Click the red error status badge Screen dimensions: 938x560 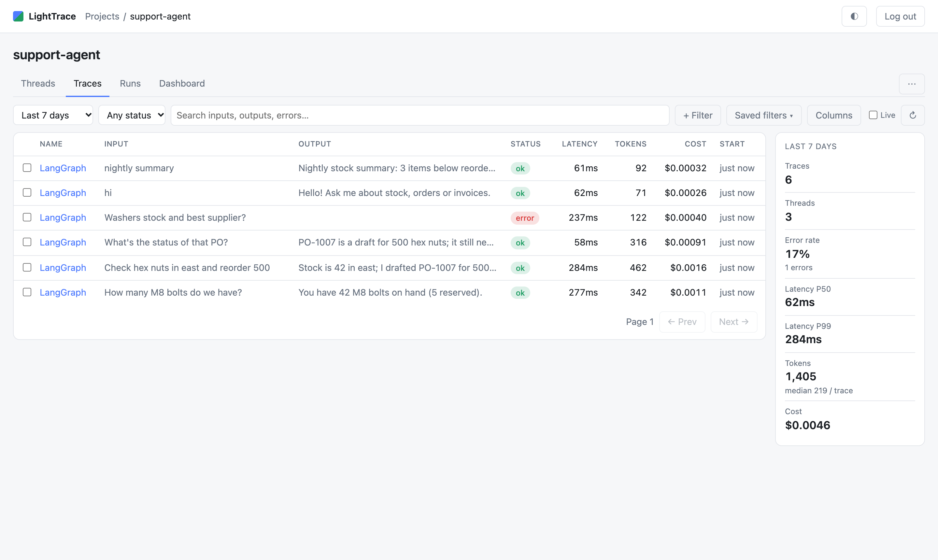[525, 218]
